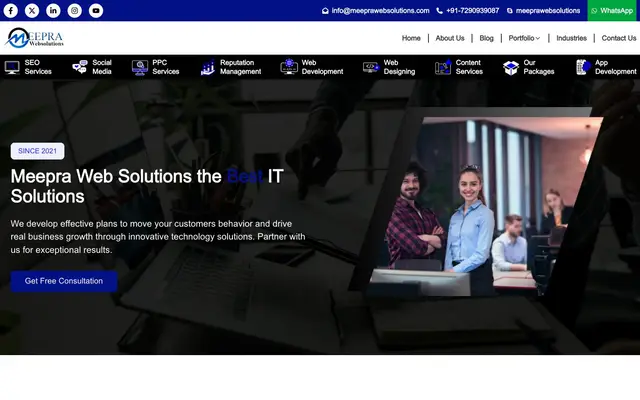Open Social Media text link
The height and width of the screenshot is (400, 640).
(102, 67)
